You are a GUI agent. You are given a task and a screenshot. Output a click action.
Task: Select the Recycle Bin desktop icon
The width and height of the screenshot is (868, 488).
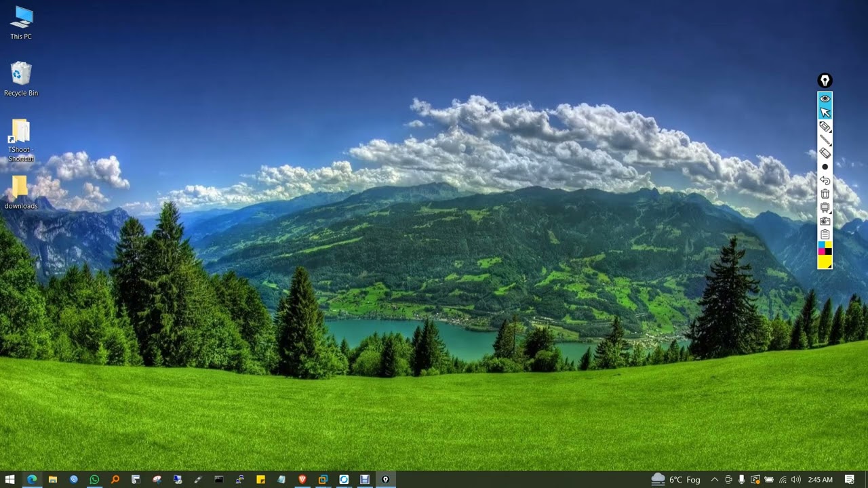[21, 79]
